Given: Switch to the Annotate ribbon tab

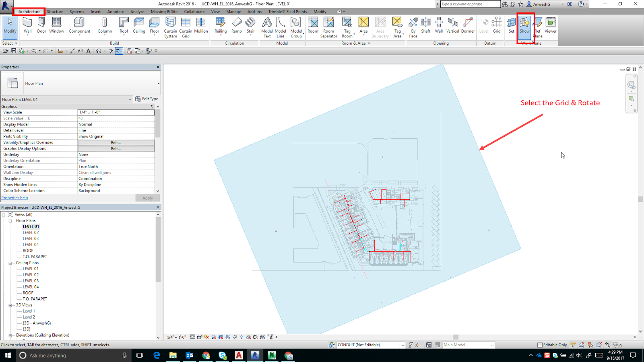Looking at the screenshot, I should click(x=116, y=12).
